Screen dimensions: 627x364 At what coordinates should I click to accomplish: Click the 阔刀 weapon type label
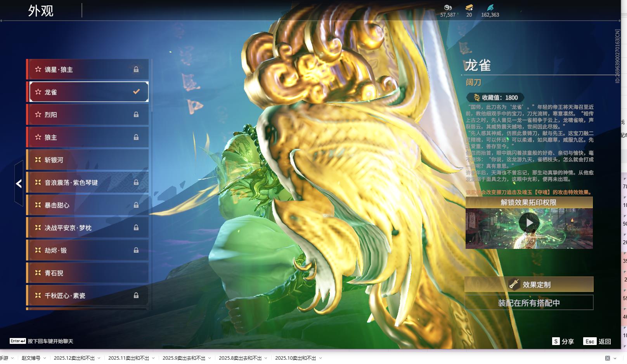click(x=473, y=82)
